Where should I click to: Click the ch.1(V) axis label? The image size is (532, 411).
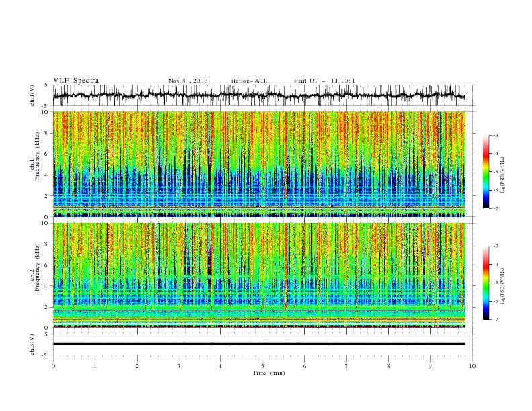click(32, 95)
